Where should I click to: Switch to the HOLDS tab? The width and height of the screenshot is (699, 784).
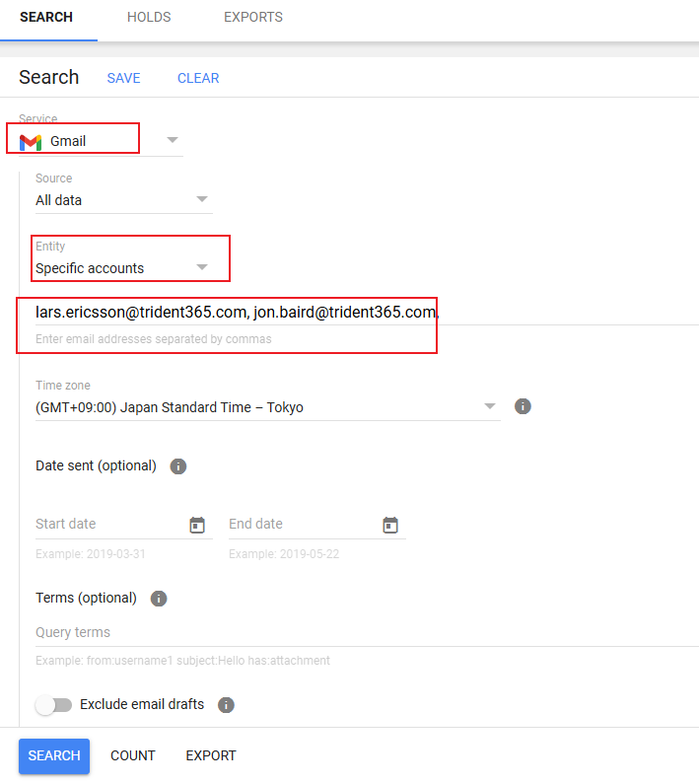pos(149,18)
